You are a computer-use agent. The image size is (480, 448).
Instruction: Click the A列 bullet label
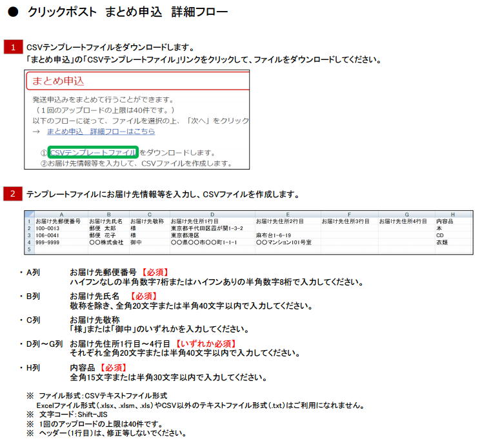(33, 272)
